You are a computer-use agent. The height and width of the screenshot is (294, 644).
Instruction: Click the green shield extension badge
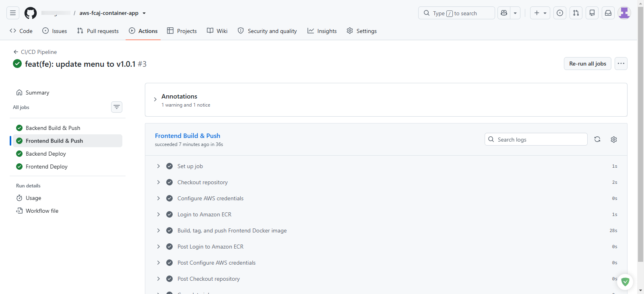[x=625, y=282]
